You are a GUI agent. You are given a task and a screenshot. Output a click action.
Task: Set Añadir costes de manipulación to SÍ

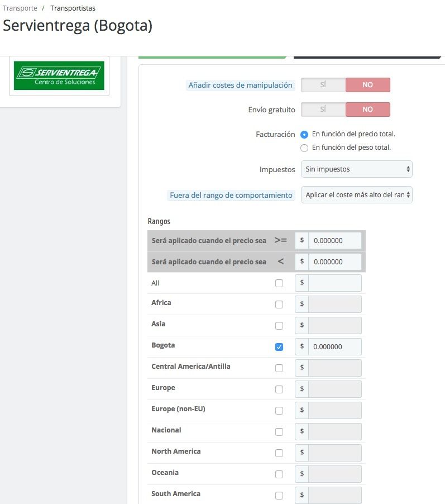point(323,85)
